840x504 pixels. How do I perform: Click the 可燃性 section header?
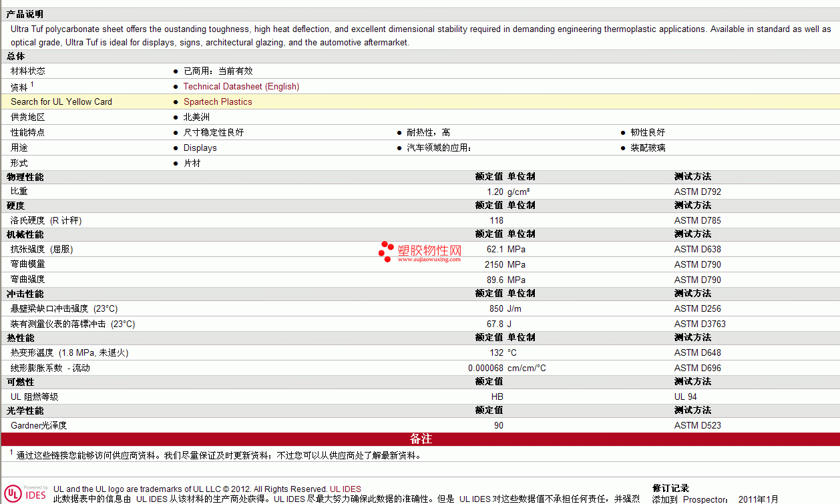click(21, 382)
